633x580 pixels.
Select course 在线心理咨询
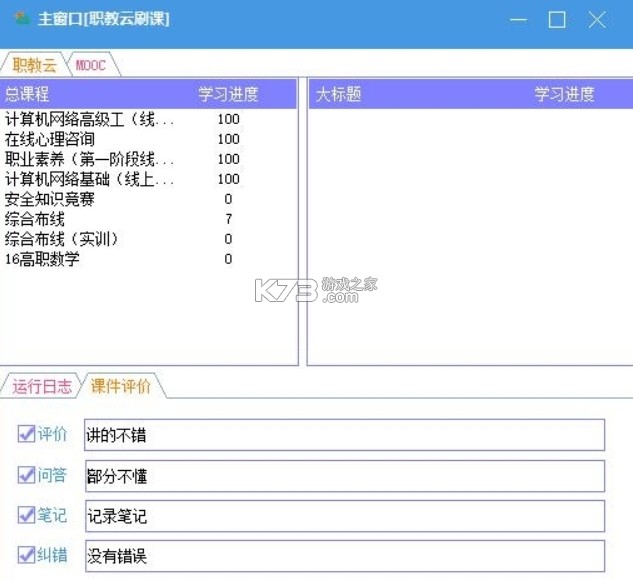pos(50,139)
